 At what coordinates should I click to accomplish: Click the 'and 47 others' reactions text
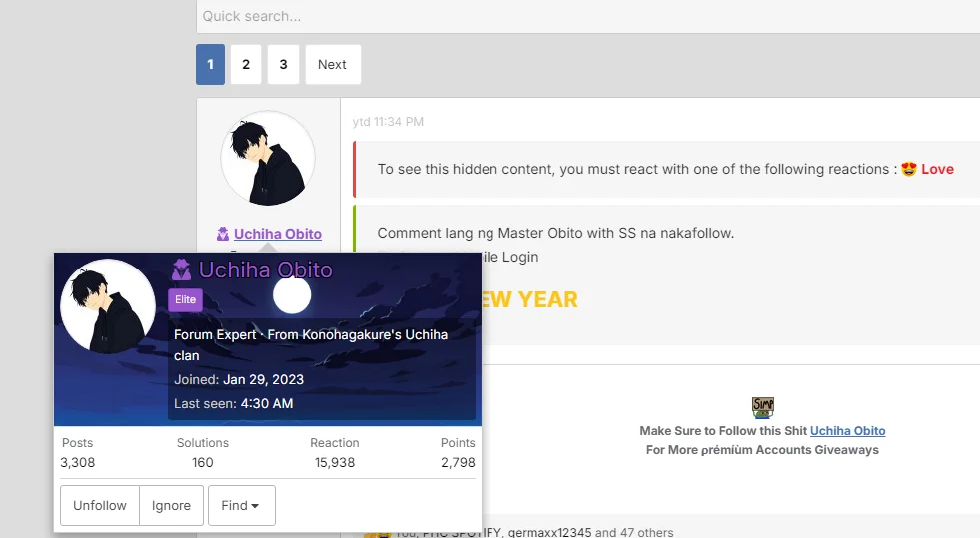tap(634, 532)
